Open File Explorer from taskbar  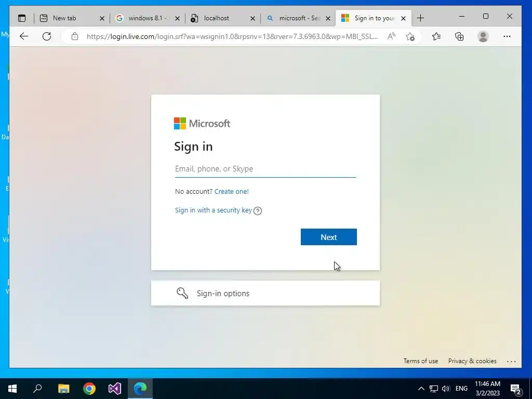[x=63, y=389]
